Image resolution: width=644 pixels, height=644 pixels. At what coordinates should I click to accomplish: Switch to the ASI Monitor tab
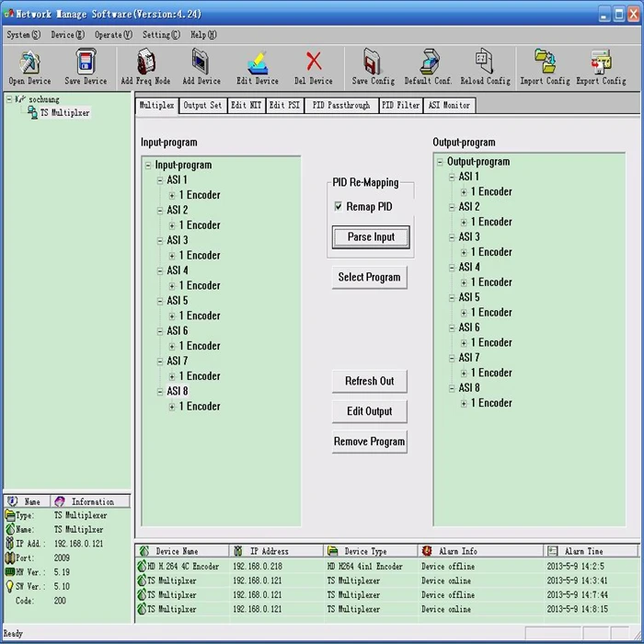click(449, 106)
